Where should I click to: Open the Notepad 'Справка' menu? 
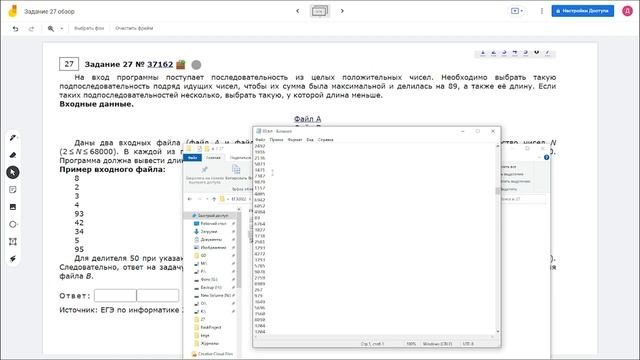point(325,140)
